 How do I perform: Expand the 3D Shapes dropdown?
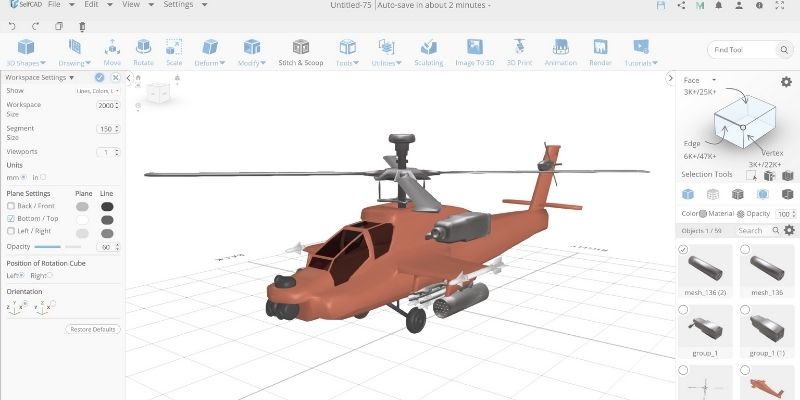point(20,51)
